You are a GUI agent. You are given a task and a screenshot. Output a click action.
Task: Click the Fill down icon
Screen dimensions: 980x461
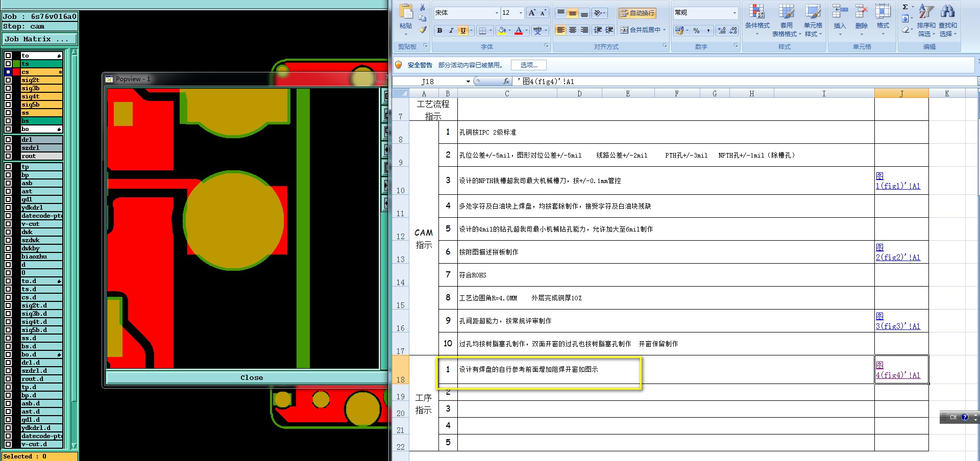[x=905, y=19]
